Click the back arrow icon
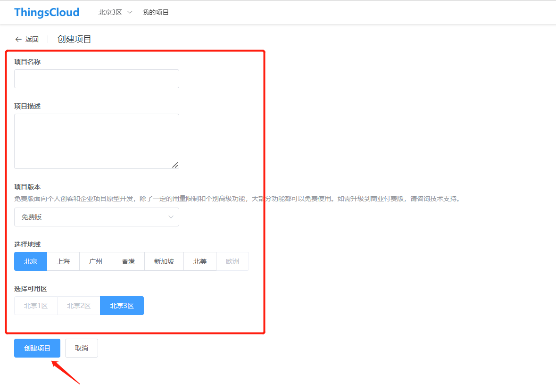The image size is (556, 392). pos(18,40)
